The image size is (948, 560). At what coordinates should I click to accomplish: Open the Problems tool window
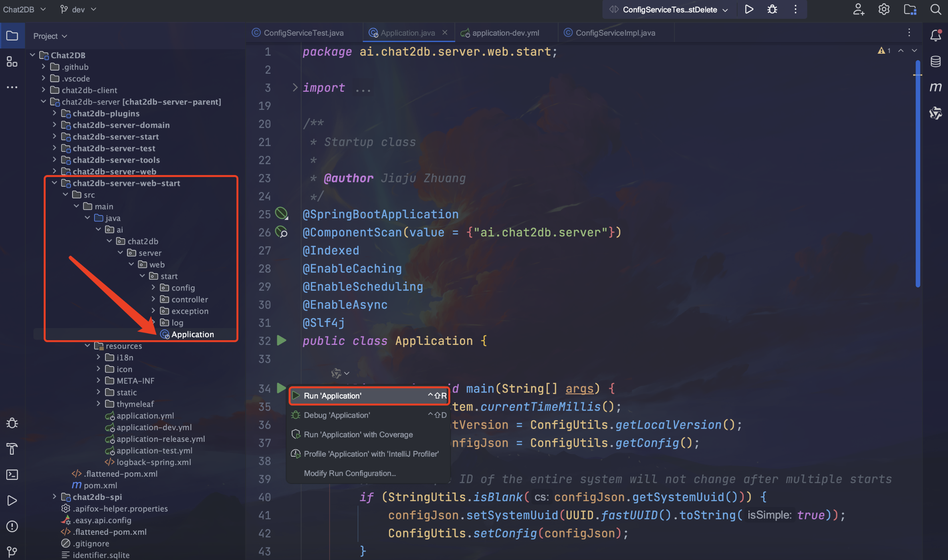[12, 526]
